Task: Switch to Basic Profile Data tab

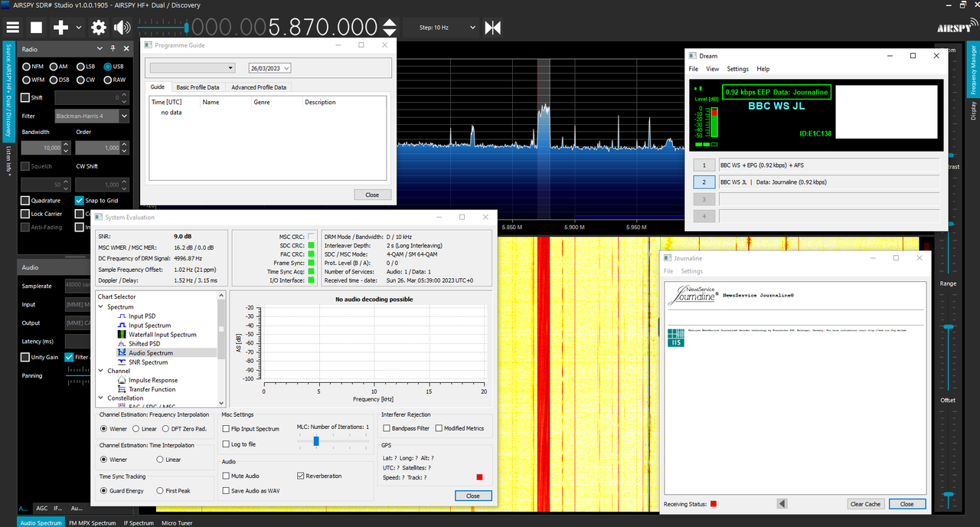Action: (198, 87)
